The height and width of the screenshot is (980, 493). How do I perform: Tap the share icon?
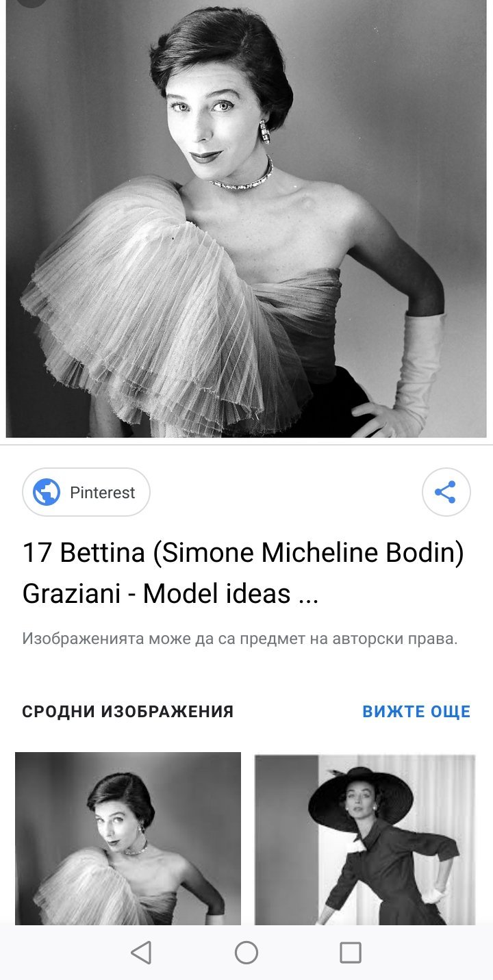point(446,492)
